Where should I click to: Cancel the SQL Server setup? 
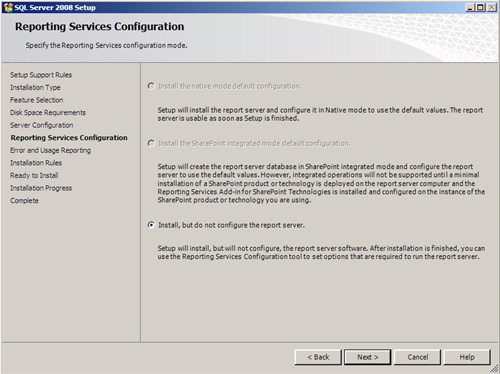(417, 357)
